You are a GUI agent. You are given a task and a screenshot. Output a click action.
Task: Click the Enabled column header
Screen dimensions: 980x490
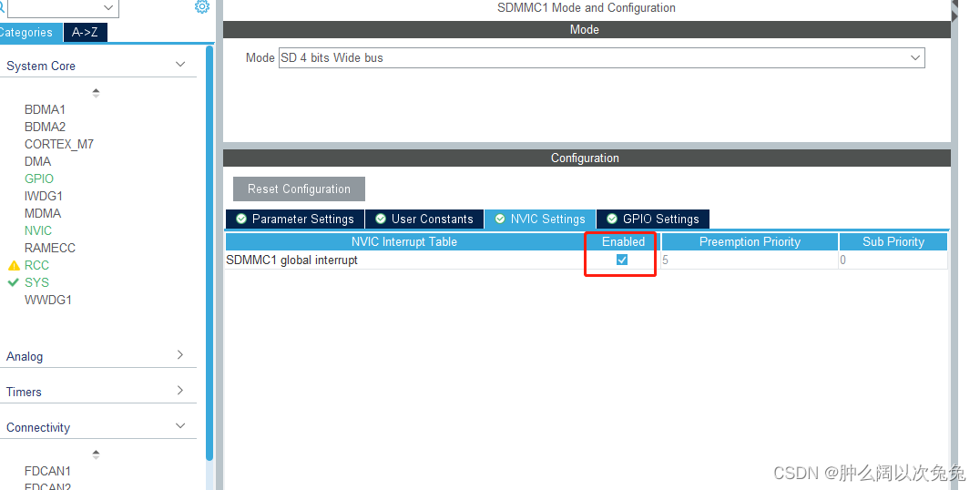coord(623,242)
